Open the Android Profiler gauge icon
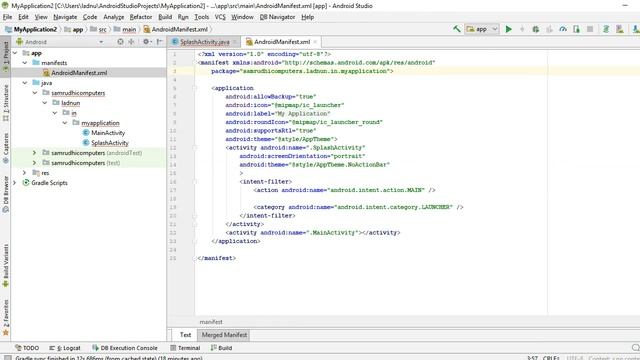Image resolution: width=640 pixels, height=360 pixels. tap(563, 29)
